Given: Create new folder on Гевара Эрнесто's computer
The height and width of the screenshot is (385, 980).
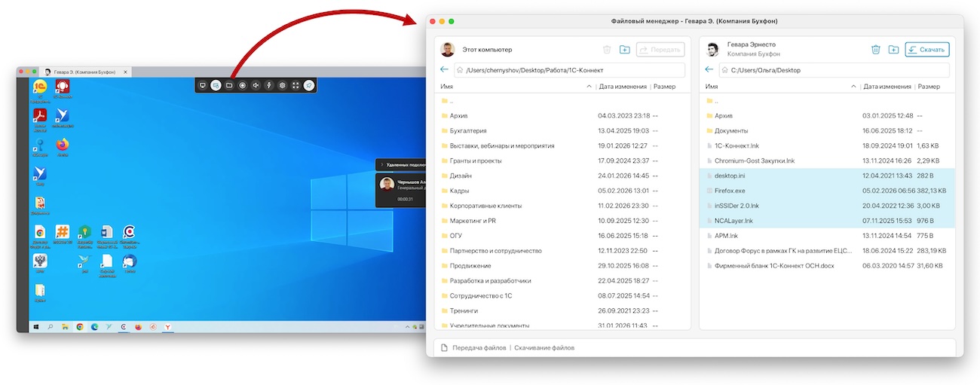Looking at the screenshot, I should click(x=893, y=50).
